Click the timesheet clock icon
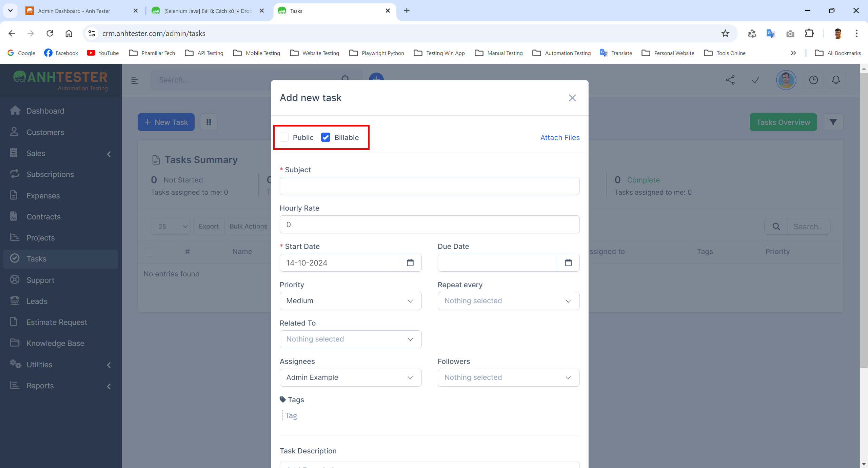The image size is (868, 468). pyautogui.click(x=814, y=80)
